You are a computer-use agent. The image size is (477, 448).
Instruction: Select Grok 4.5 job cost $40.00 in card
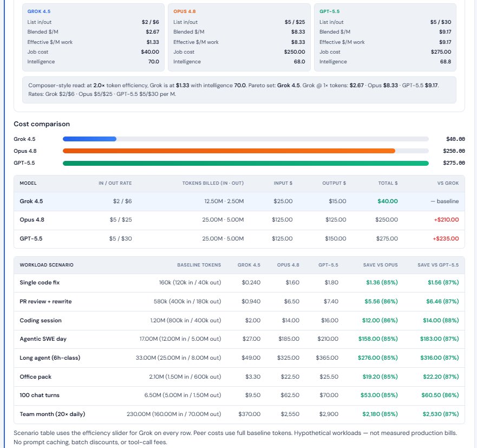point(150,52)
